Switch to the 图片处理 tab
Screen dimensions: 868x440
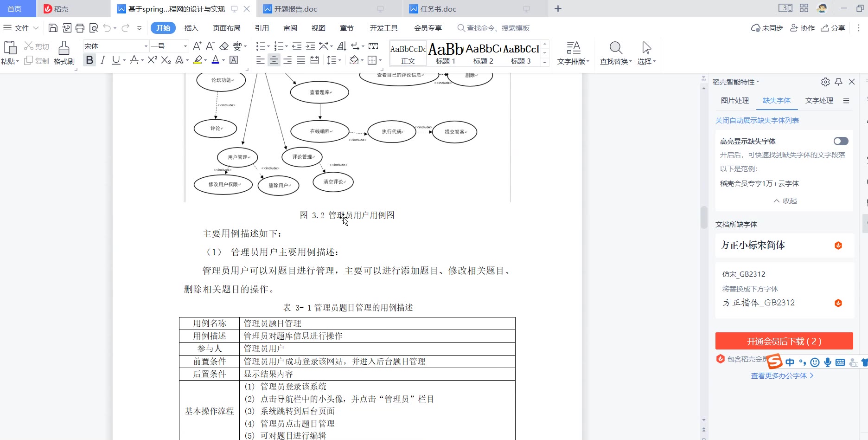coord(734,101)
